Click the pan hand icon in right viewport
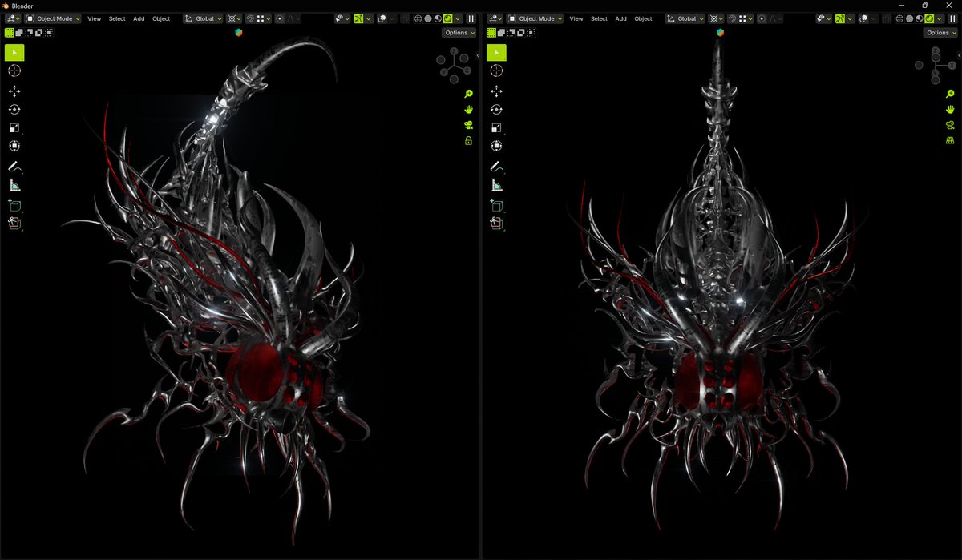Viewport: 962px width, 560px height. [951, 109]
